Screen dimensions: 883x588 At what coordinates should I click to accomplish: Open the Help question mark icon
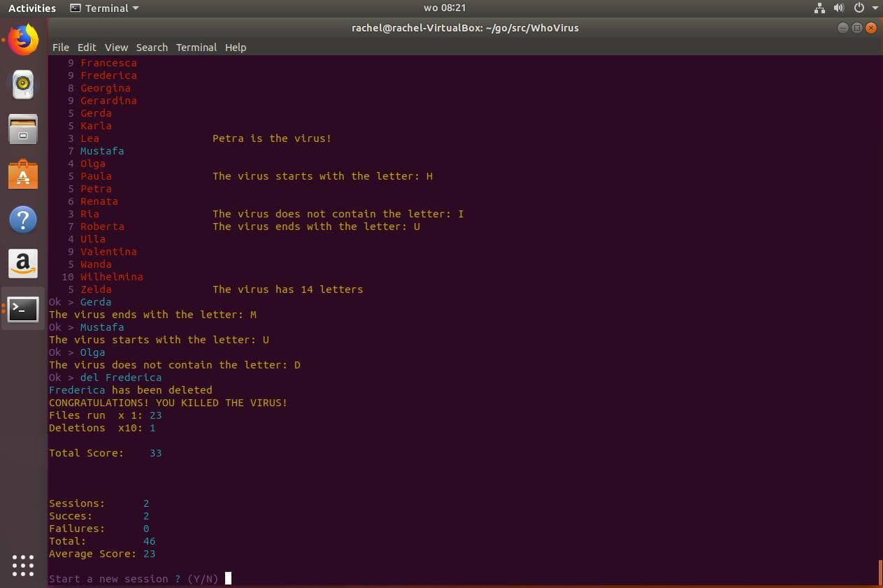pyautogui.click(x=23, y=219)
